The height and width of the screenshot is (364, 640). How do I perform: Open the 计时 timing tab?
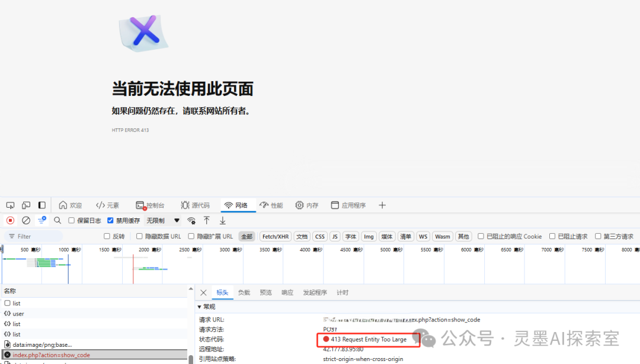pyautogui.click(x=343, y=292)
